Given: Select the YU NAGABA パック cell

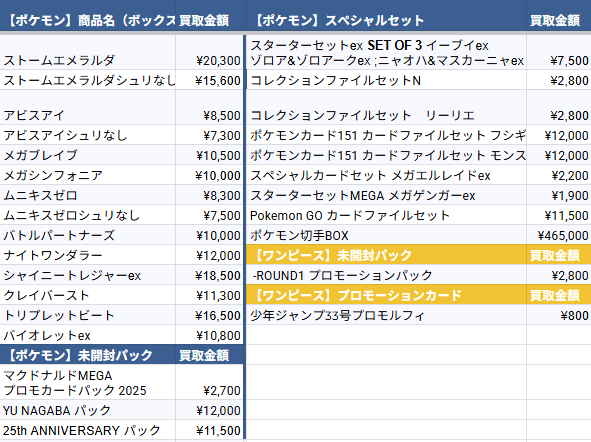Looking at the screenshot, I should pos(87,410).
